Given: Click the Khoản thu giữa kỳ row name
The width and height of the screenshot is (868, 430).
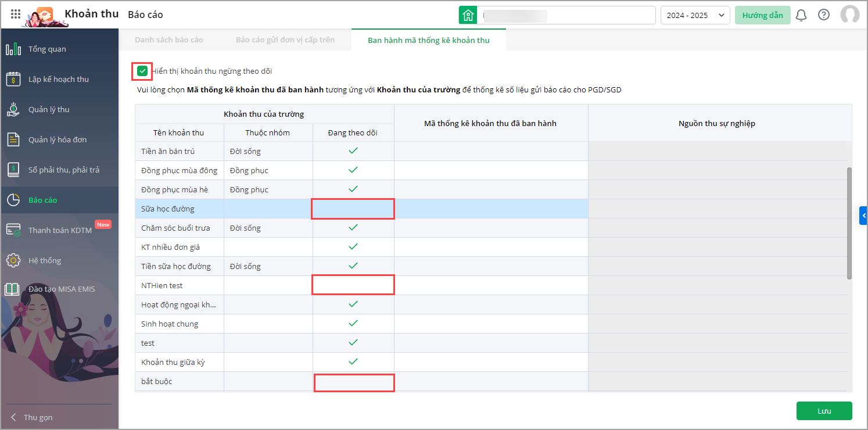Looking at the screenshot, I should [x=173, y=363].
